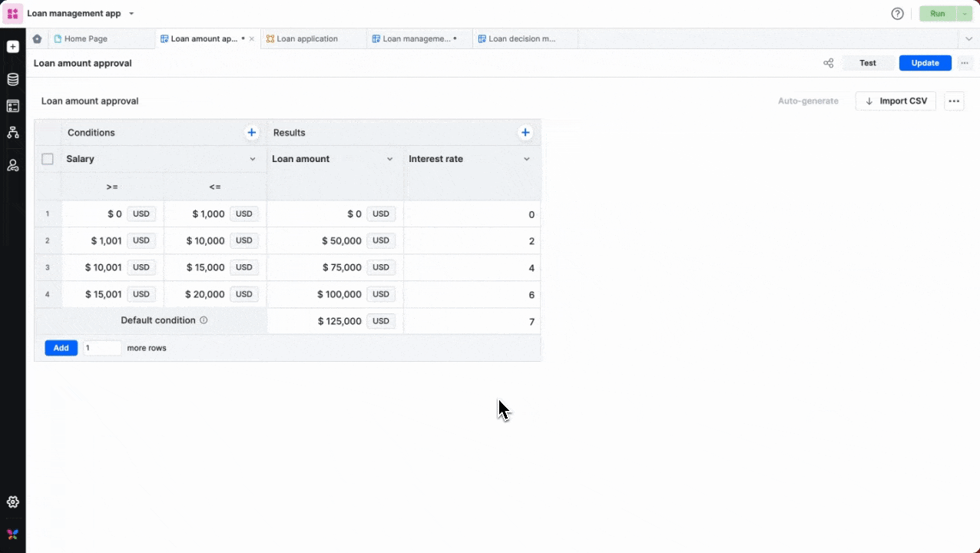Switch to the Home Page tab
980x553 pixels.
pos(101,38)
